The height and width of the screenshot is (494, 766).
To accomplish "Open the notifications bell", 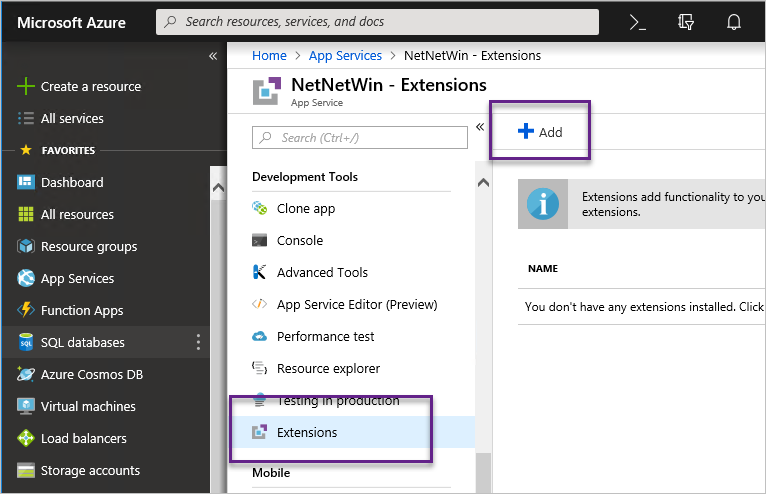I will [x=734, y=22].
